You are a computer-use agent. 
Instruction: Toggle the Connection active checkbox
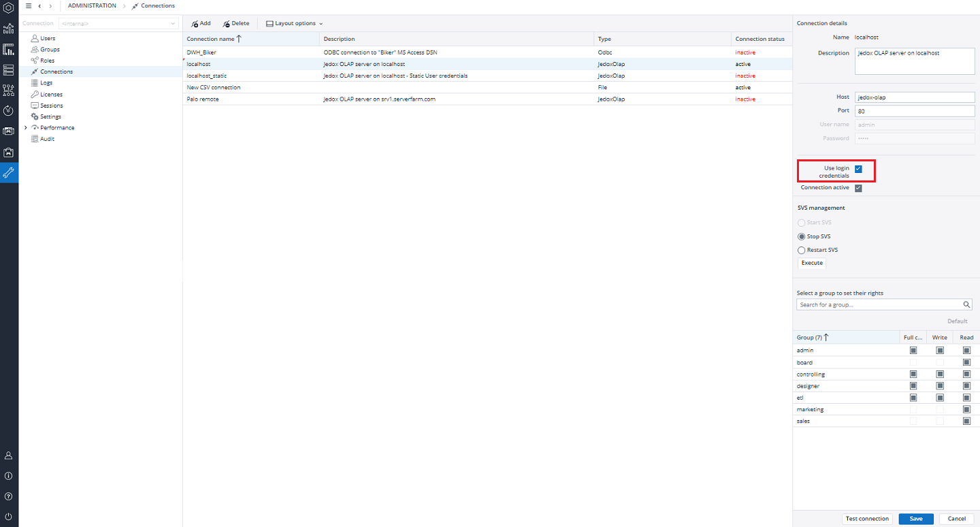pos(858,188)
